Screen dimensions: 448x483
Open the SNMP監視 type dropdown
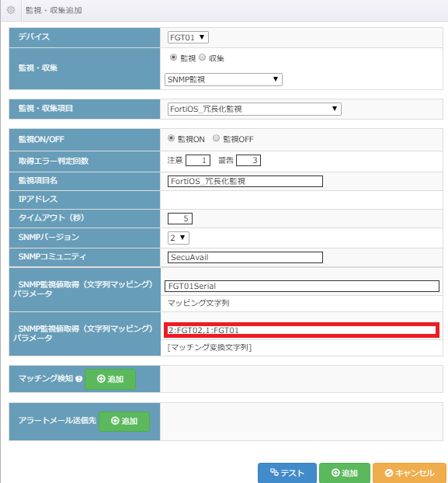coord(224,79)
